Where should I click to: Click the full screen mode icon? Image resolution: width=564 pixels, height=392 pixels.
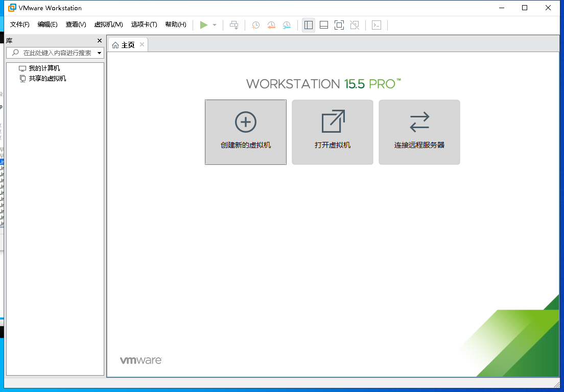(x=339, y=25)
